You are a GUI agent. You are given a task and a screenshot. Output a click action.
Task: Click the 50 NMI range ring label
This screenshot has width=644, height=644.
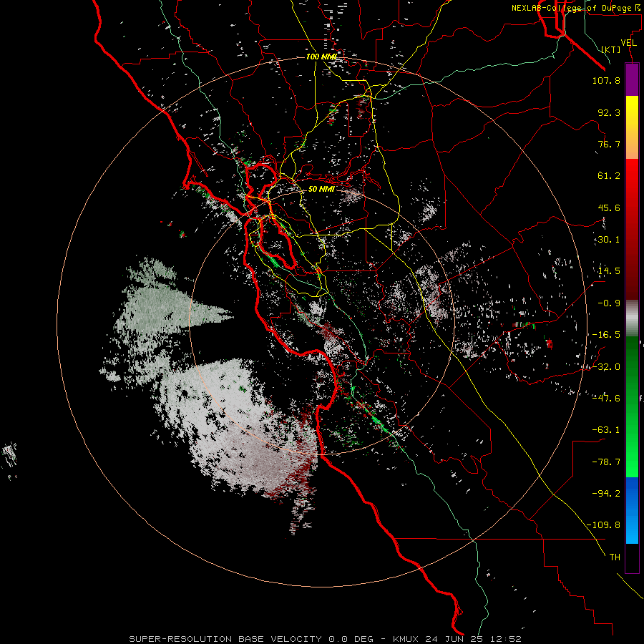(x=321, y=190)
